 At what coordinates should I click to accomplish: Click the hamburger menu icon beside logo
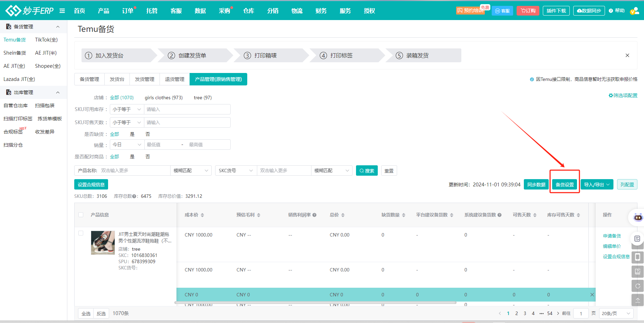[x=62, y=11]
